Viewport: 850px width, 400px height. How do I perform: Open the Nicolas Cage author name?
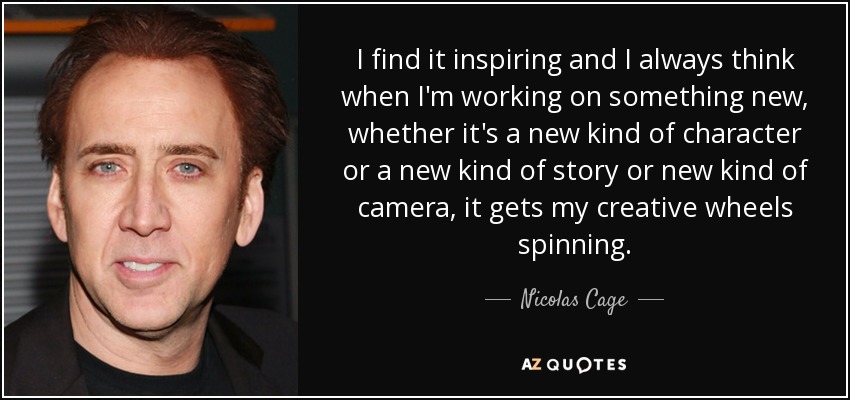[x=574, y=299]
